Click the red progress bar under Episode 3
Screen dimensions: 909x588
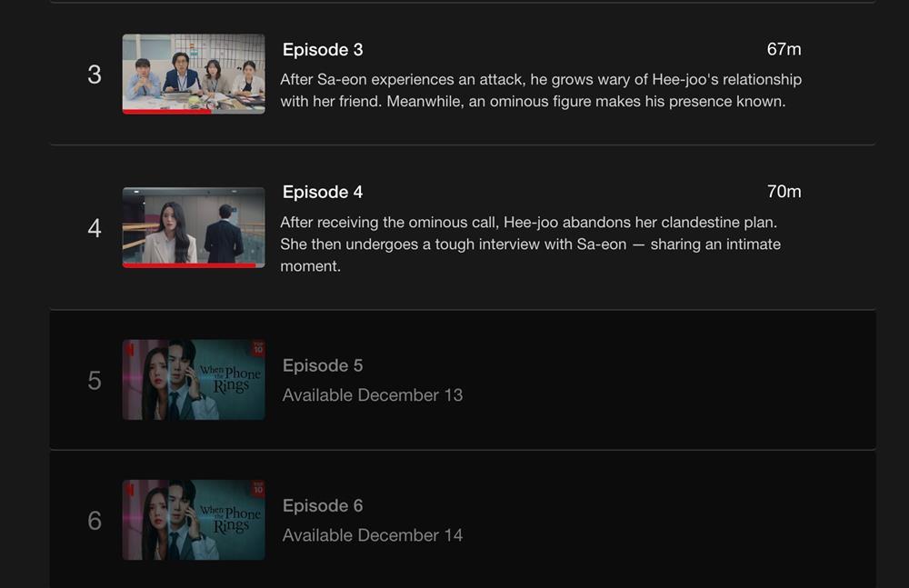coord(167,112)
